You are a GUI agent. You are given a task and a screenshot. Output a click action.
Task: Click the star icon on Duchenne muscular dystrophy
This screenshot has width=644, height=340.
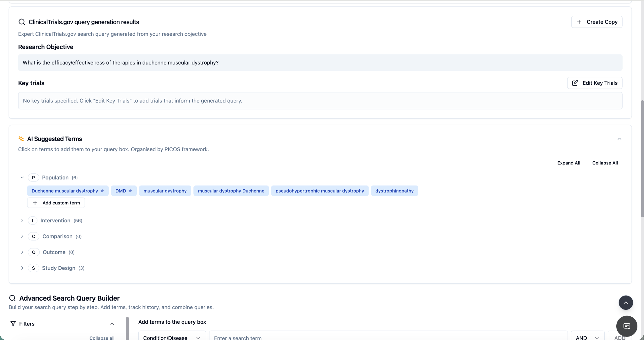point(102,191)
